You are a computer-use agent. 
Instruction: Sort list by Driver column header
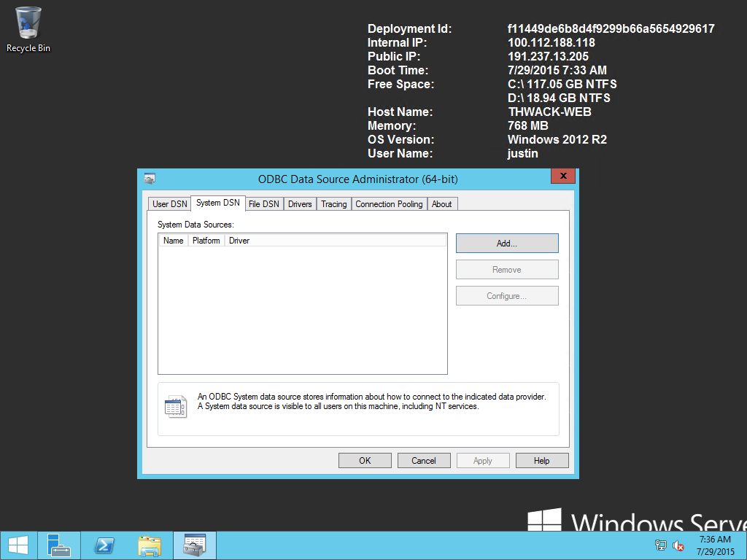(336, 241)
